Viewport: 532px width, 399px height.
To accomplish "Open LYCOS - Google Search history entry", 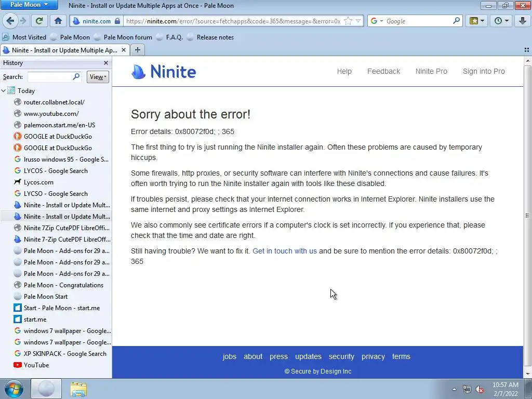I will tap(56, 171).
